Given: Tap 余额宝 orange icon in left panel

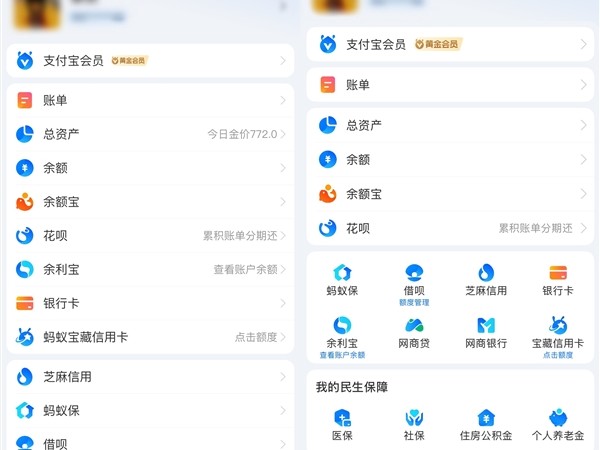Looking at the screenshot, I should coord(25,202).
